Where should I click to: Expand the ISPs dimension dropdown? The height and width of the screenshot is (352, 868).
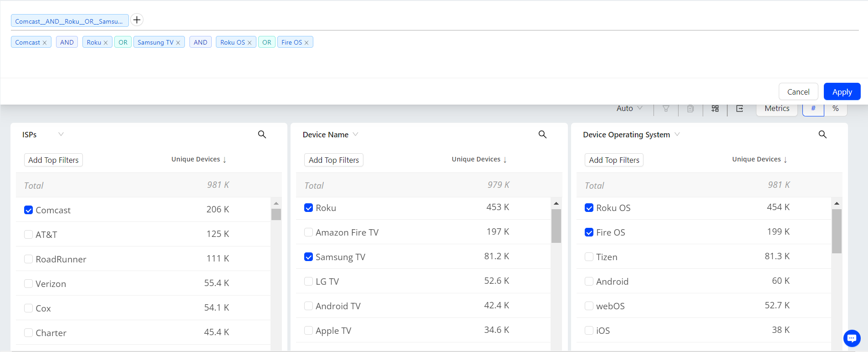(61, 134)
